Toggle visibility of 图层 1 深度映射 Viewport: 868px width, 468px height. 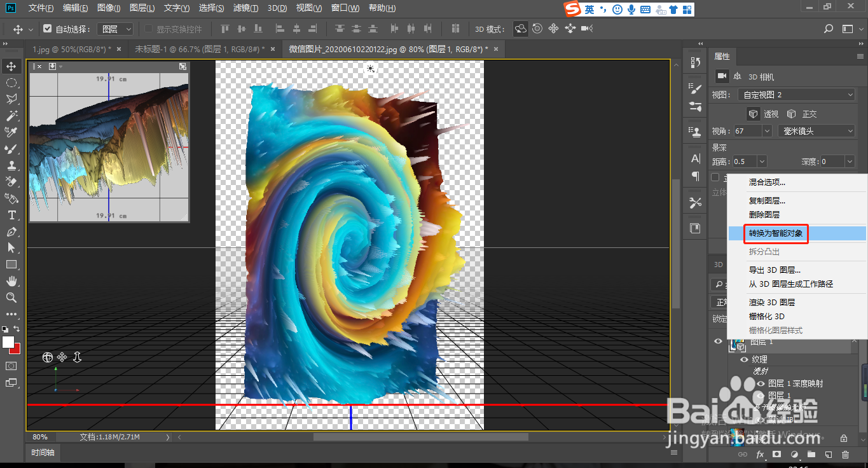[761, 383]
